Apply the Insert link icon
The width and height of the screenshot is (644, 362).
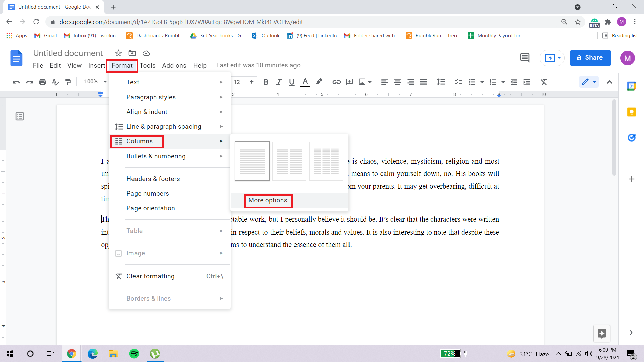point(336,82)
